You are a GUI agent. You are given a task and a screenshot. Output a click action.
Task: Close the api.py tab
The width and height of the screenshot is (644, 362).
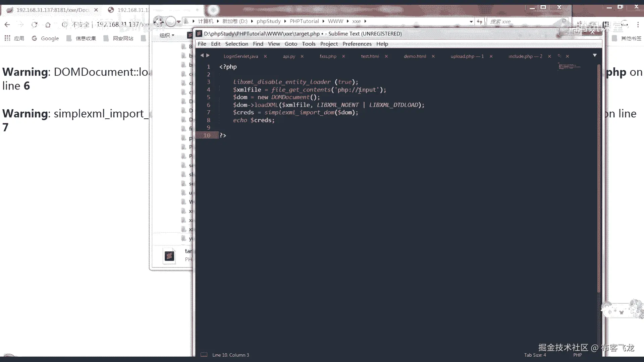pyautogui.click(x=302, y=56)
